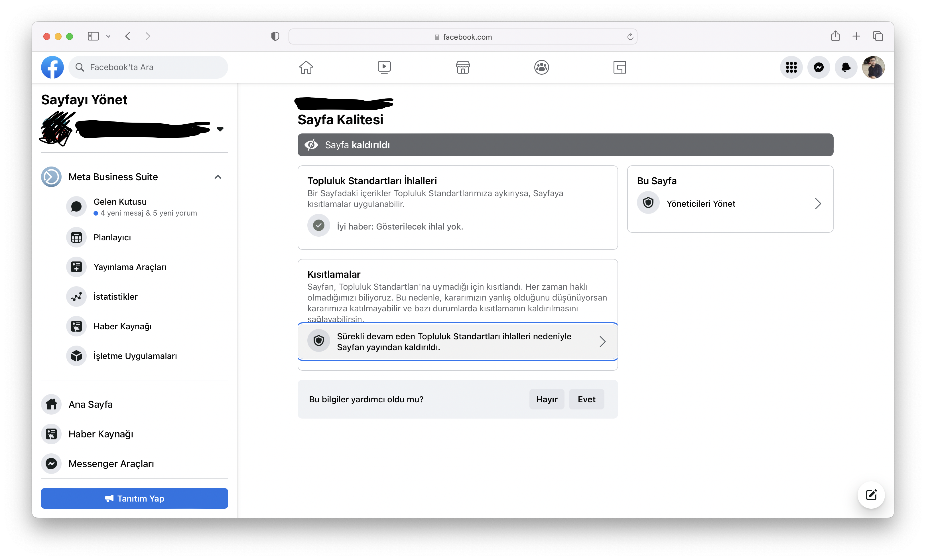Collapse the Meta Business Suite section
Image resolution: width=926 pixels, height=560 pixels.
click(x=218, y=177)
